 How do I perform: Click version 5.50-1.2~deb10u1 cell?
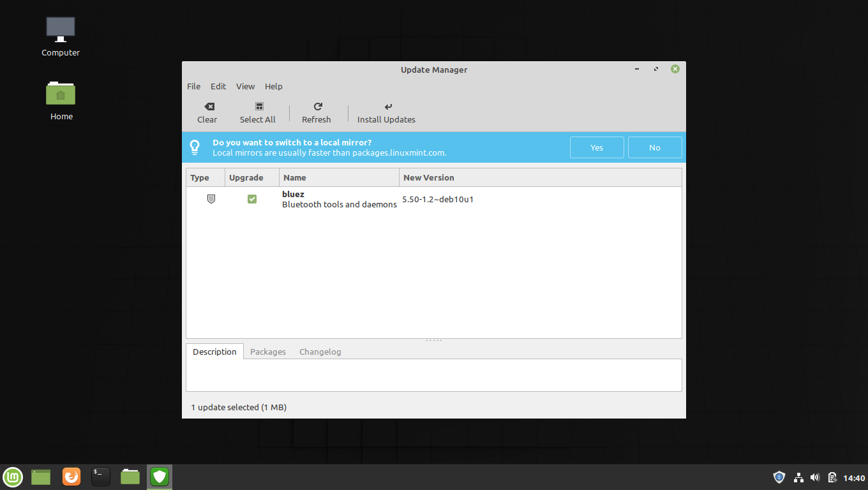[x=438, y=199]
